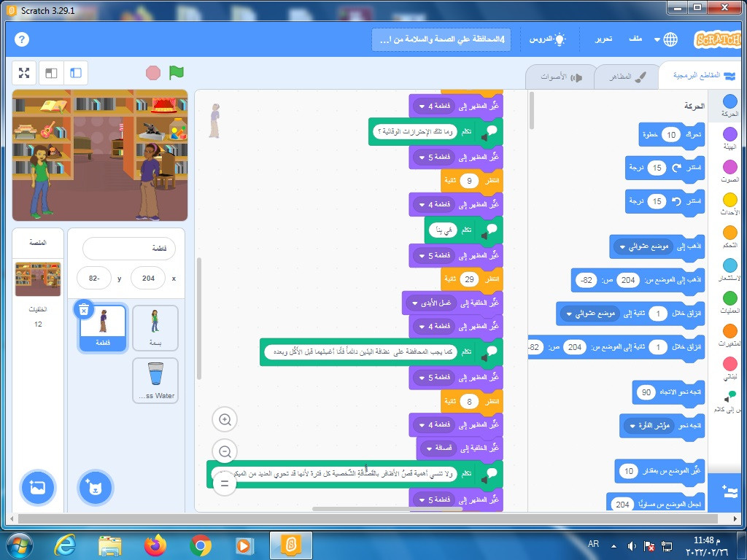Open غسل الأيدي backdrop dropdown in script

[x=432, y=303]
